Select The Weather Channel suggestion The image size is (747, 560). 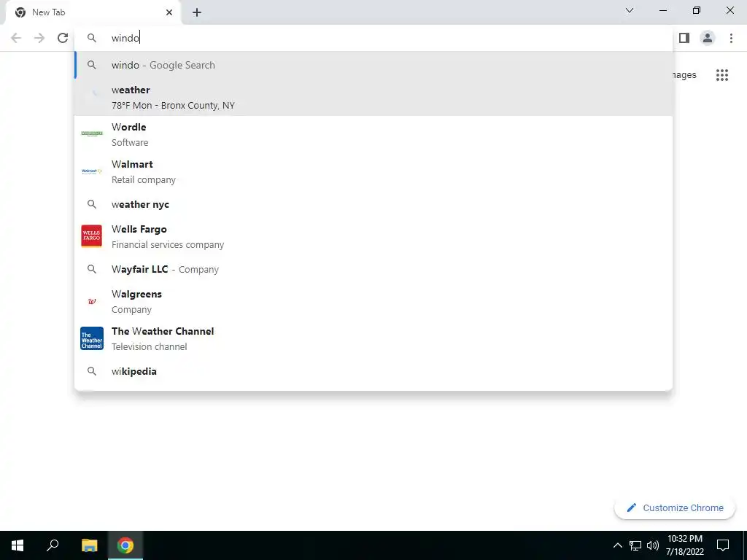[x=374, y=338]
